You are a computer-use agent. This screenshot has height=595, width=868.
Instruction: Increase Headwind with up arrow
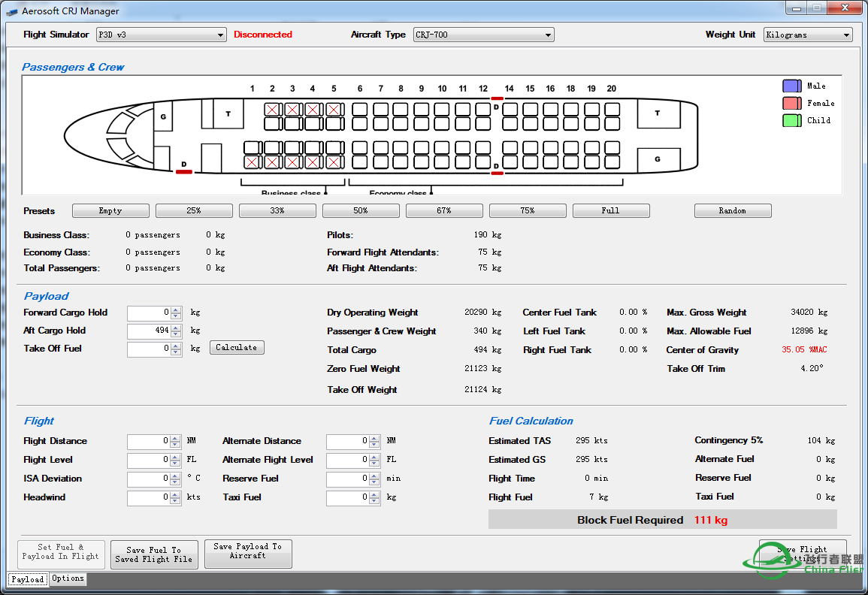coord(175,495)
